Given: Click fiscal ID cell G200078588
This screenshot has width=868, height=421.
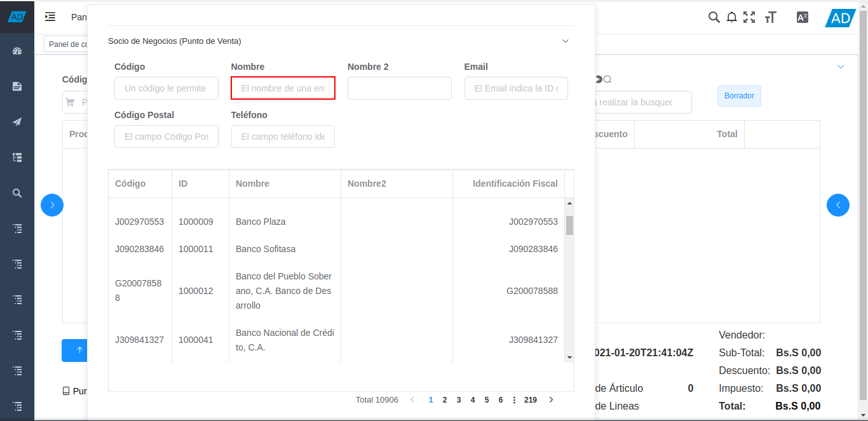Looking at the screenshot, I should (532, 291).
